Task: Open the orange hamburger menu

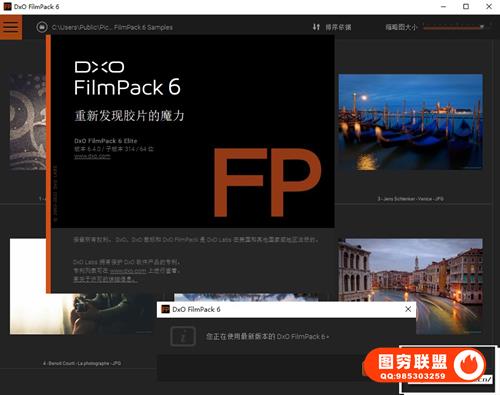Action: click(11, 27)
